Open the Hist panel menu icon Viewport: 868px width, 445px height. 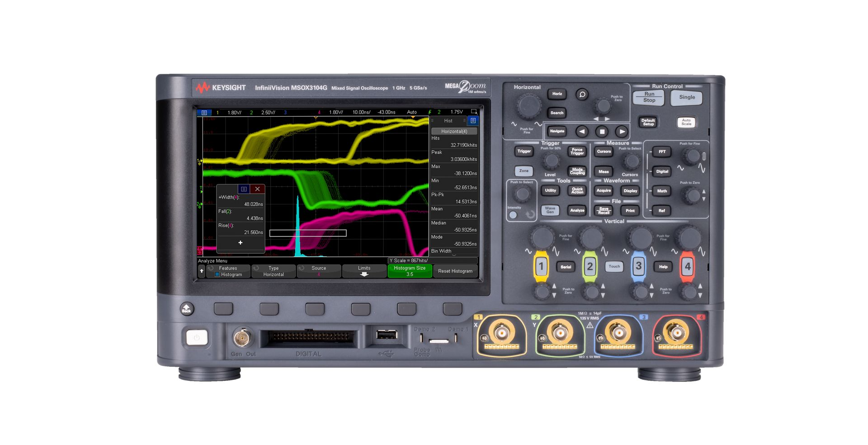473,120
